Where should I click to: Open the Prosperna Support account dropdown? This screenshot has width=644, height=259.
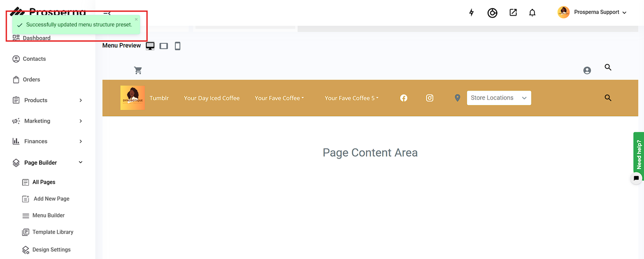600,12
